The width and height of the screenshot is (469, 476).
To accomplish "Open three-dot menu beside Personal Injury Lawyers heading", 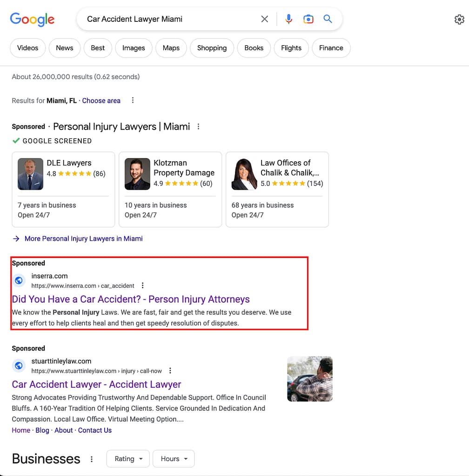I will click(198, 126).
